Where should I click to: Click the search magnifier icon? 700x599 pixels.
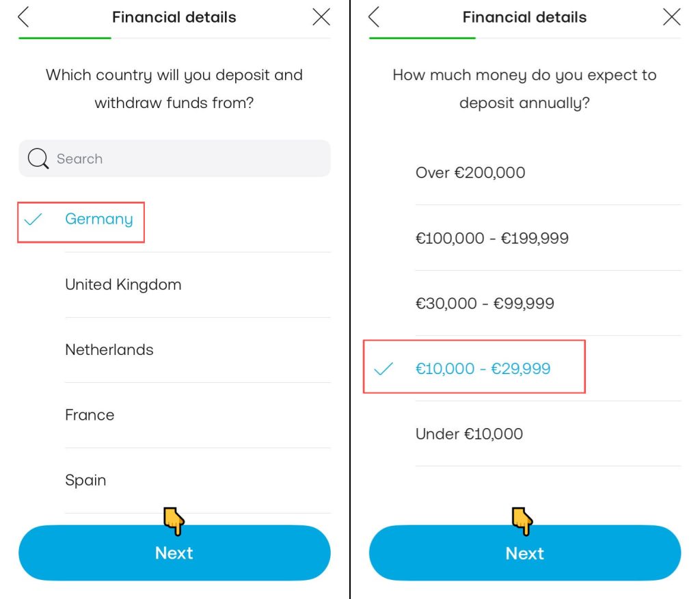coord(38,159)
